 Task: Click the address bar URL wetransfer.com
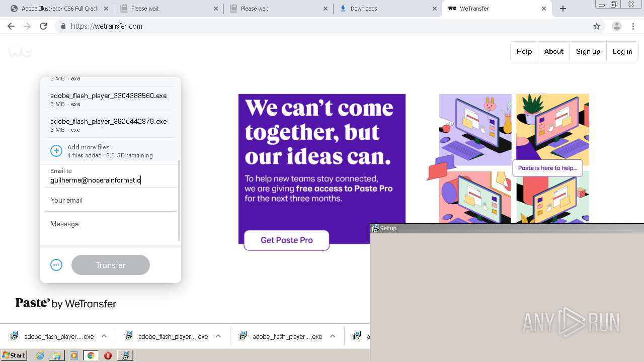(106, 26)
